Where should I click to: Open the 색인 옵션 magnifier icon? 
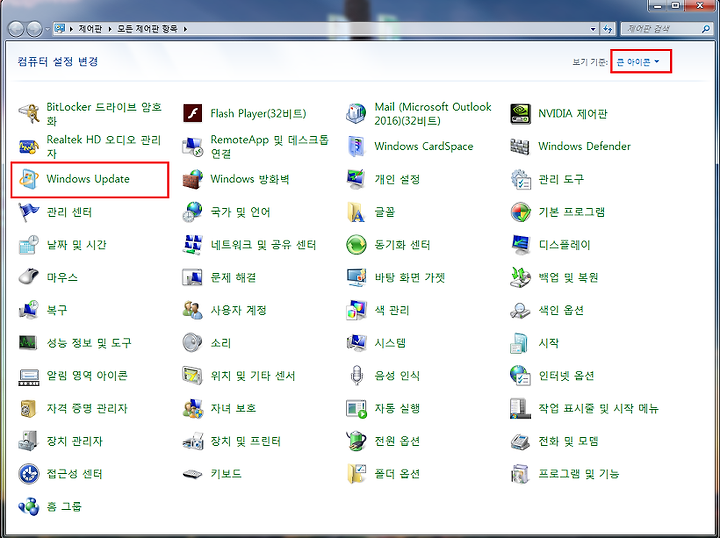coord(520,310)
